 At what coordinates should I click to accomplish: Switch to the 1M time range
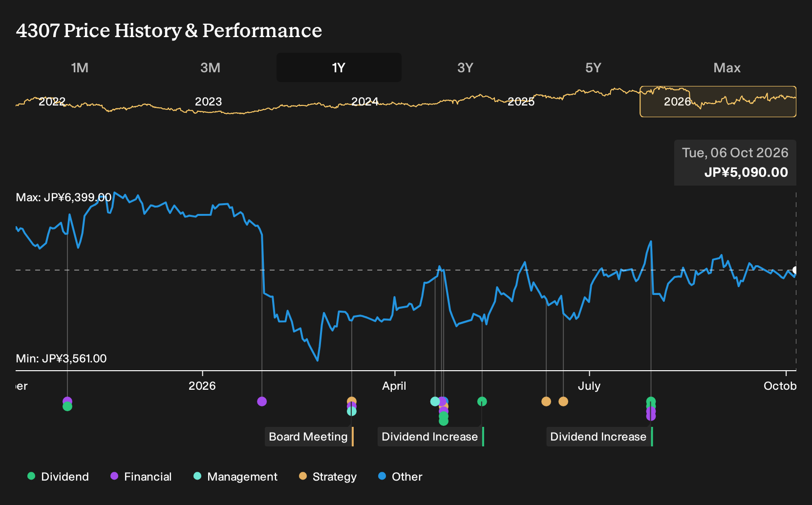(x=80, y=67)
